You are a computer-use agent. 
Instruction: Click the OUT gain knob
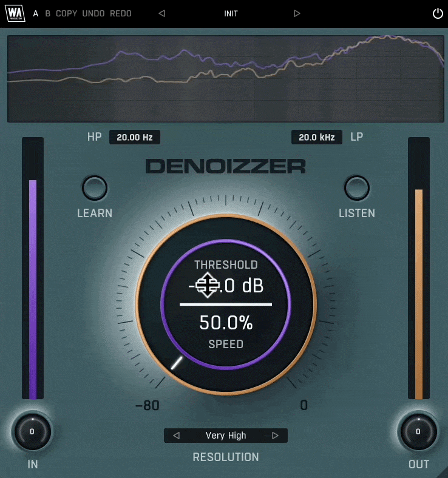point(418,431)
